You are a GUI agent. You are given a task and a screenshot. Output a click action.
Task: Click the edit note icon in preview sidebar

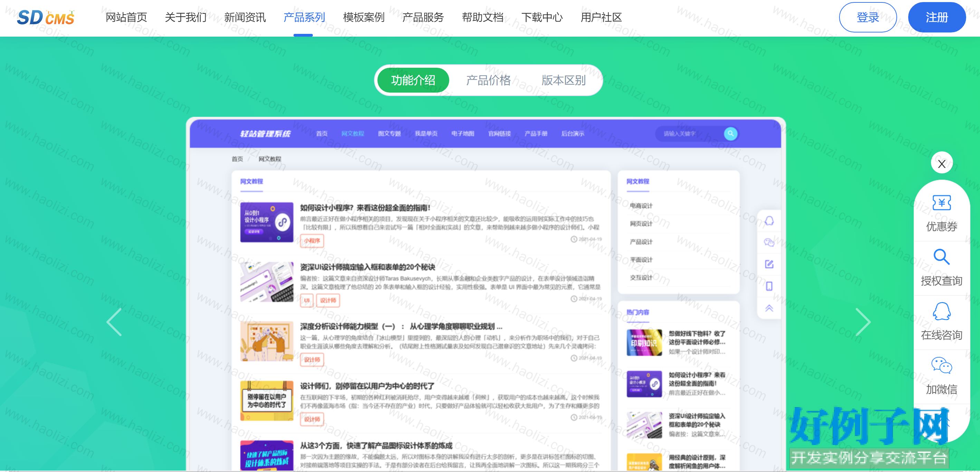tap(769, 264)
